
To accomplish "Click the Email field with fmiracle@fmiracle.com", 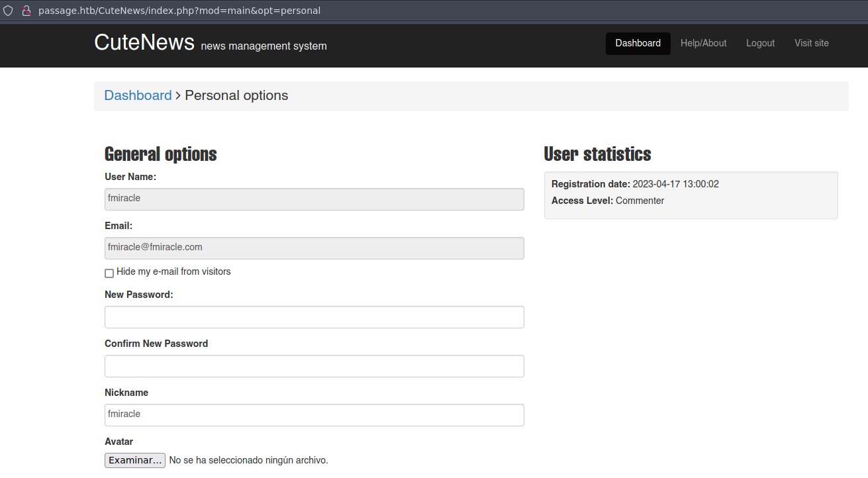I will coord(314,248).
